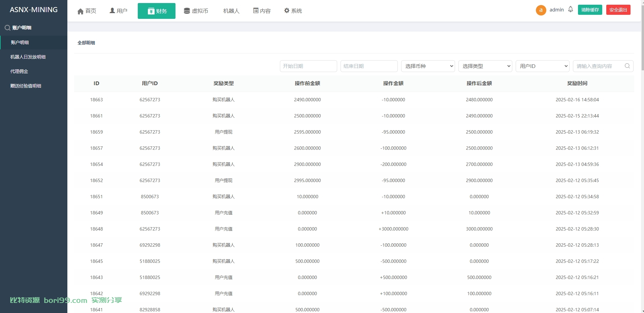
Task: Click the magnifier icon beside 账户明细 heading
Action: click(7, 28)
